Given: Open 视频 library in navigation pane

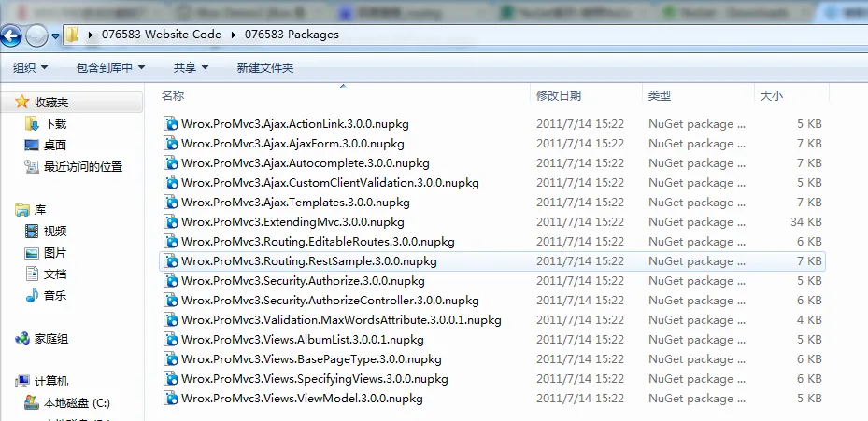Looking at the screenshot, I should tap(46, 231).
